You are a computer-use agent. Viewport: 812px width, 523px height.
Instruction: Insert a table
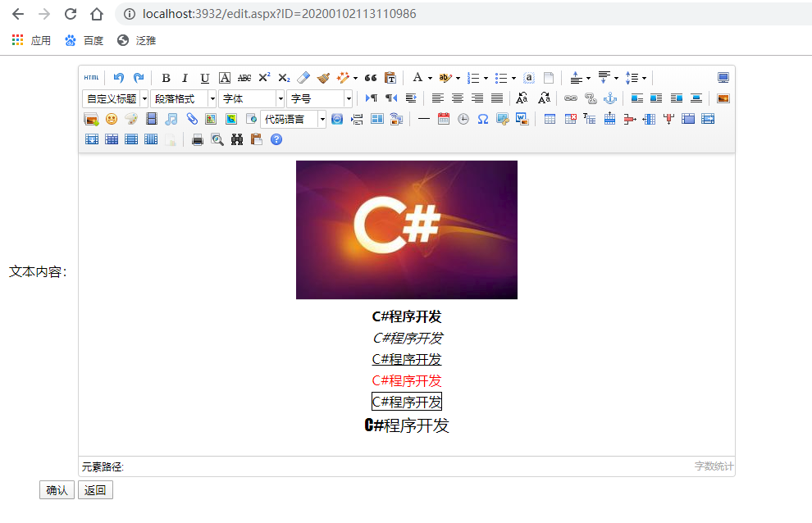tap(550, 119)
